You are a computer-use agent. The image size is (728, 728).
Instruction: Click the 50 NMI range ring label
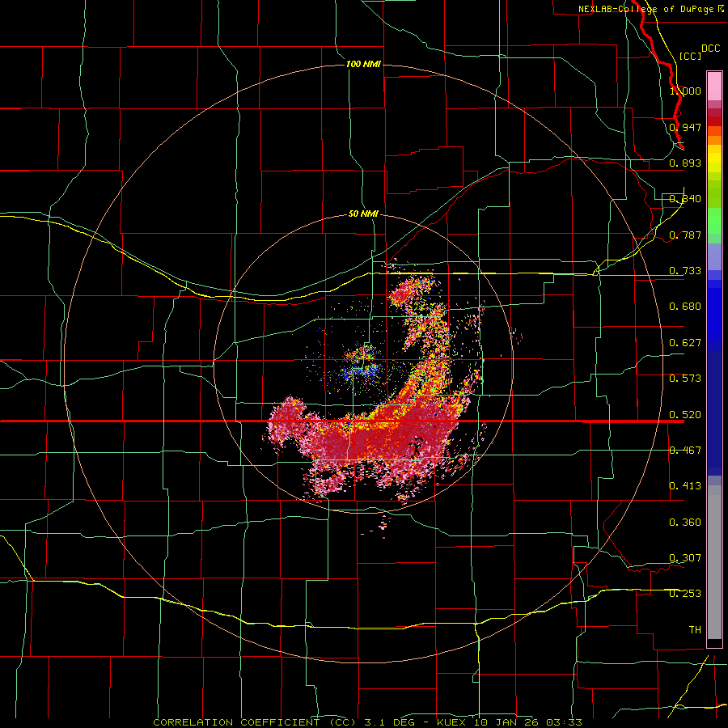(363, 214)
